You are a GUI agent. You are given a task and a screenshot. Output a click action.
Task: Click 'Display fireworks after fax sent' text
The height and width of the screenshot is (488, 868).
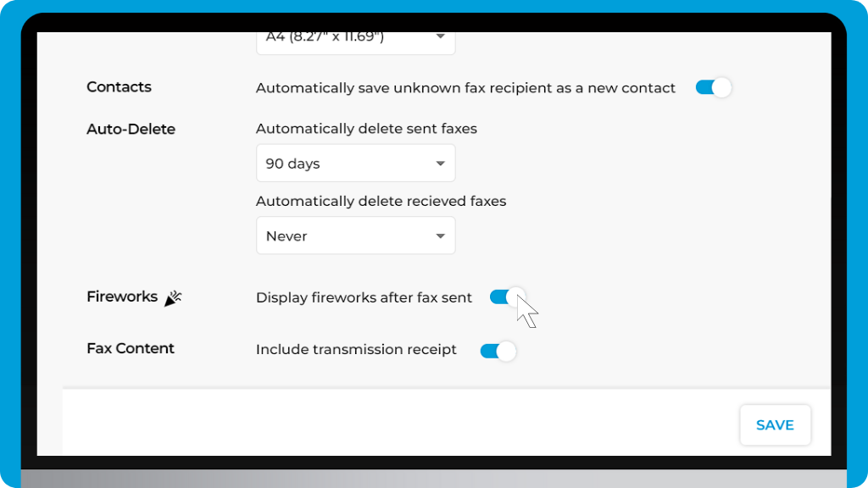point(364,297)
